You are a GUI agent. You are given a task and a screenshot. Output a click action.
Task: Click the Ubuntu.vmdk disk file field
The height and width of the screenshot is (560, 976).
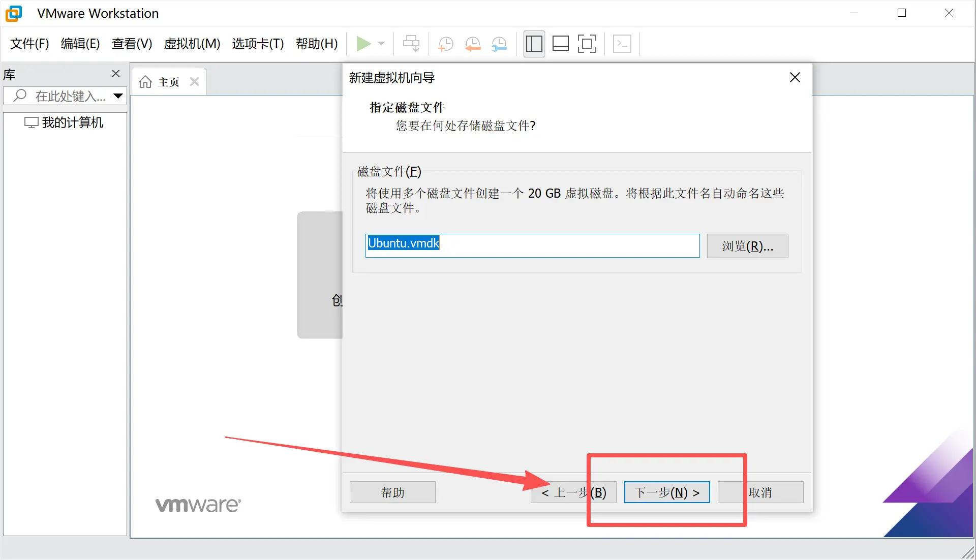point(532,245)
